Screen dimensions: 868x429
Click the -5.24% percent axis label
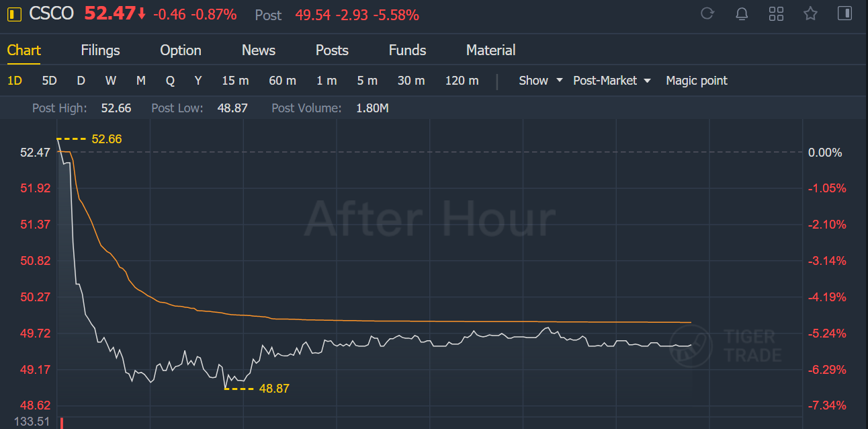(827, 334)
